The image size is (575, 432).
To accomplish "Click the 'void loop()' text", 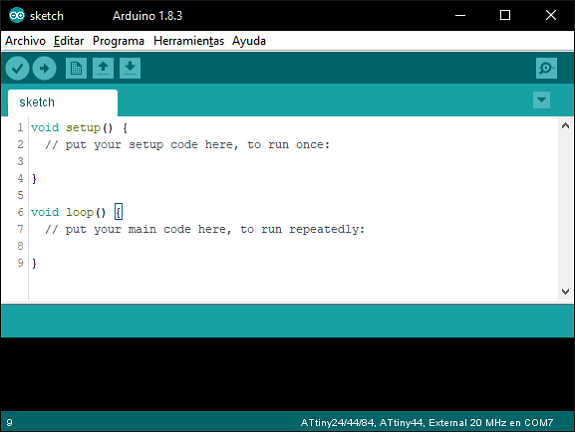I will tap(68, 212).
